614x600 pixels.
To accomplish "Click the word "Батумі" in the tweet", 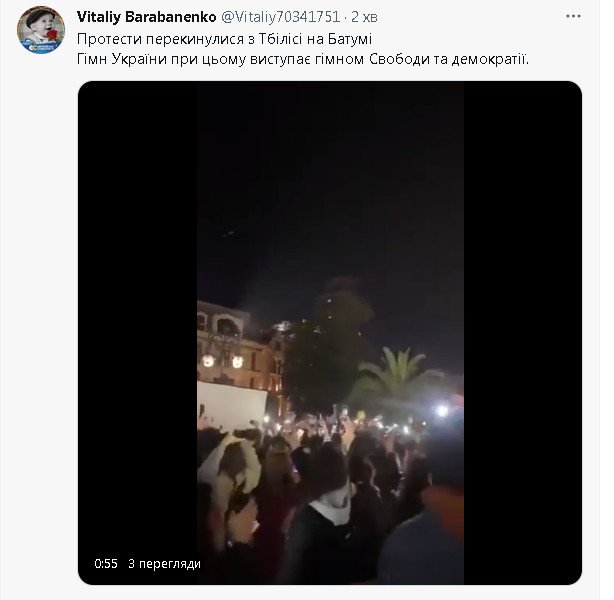I will click(345, 38).
